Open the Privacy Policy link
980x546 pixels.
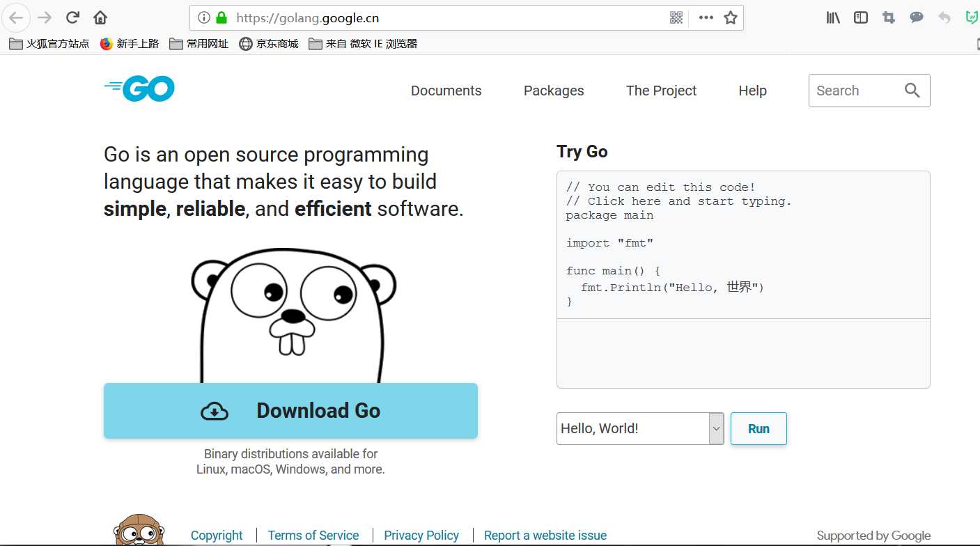click(421, 536)
